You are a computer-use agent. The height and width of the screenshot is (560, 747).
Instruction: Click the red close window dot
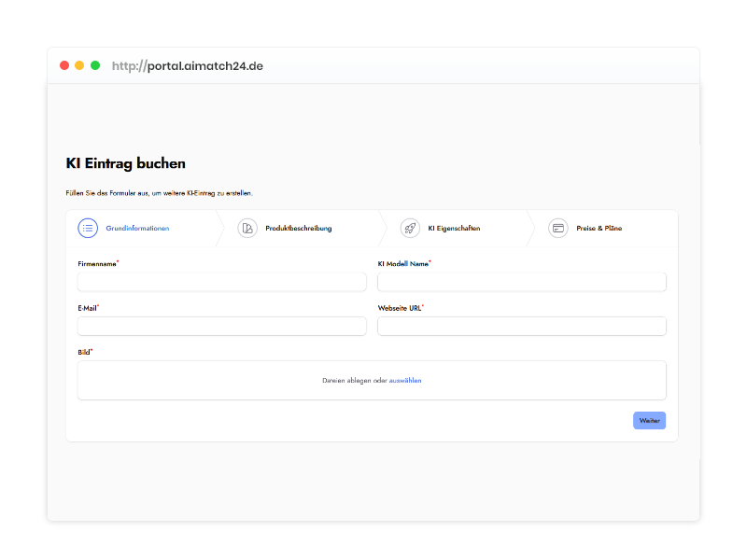click(x=64, y=65)
